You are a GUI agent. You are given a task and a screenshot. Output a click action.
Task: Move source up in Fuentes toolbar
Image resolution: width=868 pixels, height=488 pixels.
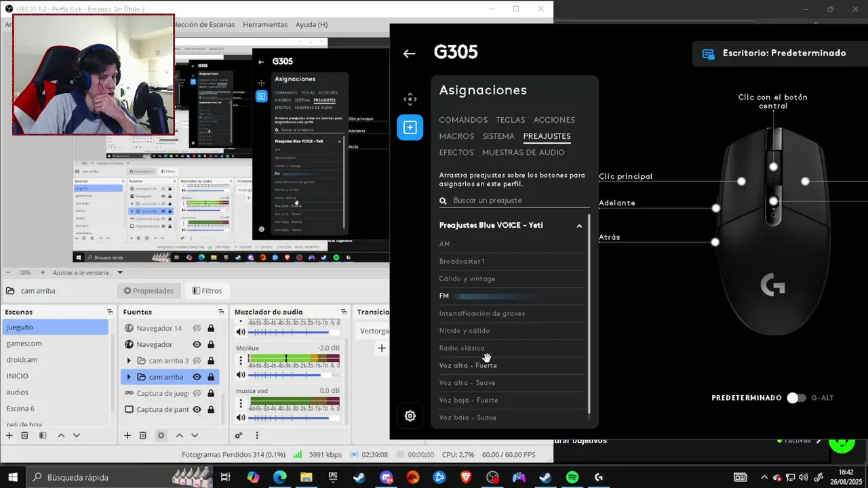pos(179,435)
